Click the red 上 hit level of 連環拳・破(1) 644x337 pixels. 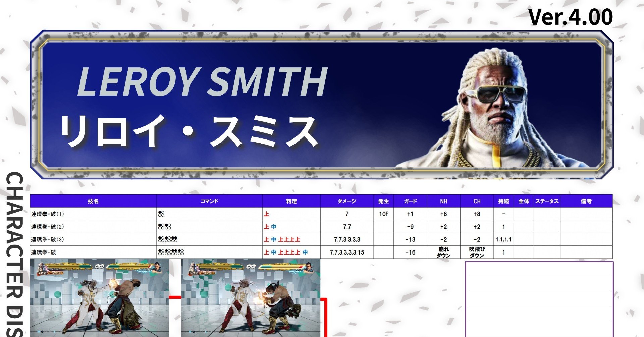[x=266, y=214]
